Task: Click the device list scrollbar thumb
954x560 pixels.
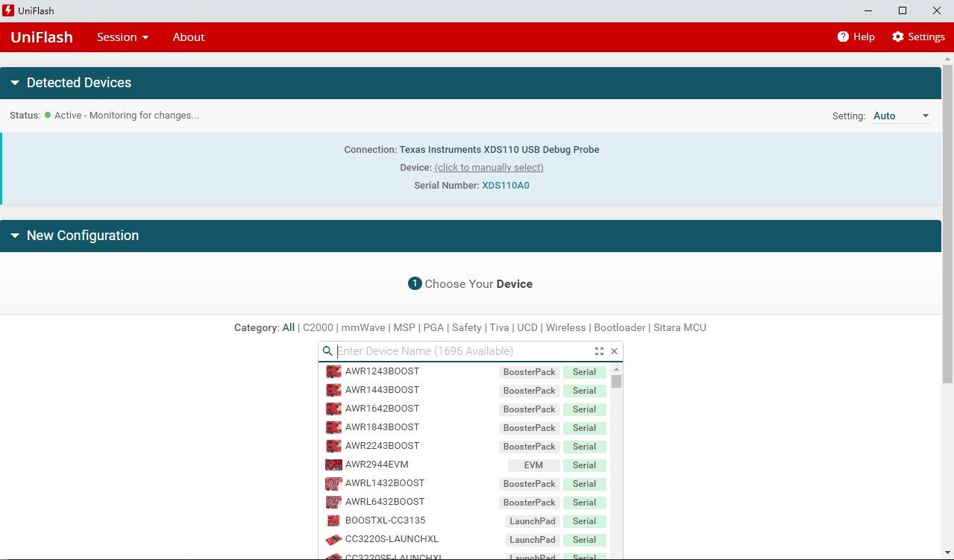Action: click(x=616, y=382)
